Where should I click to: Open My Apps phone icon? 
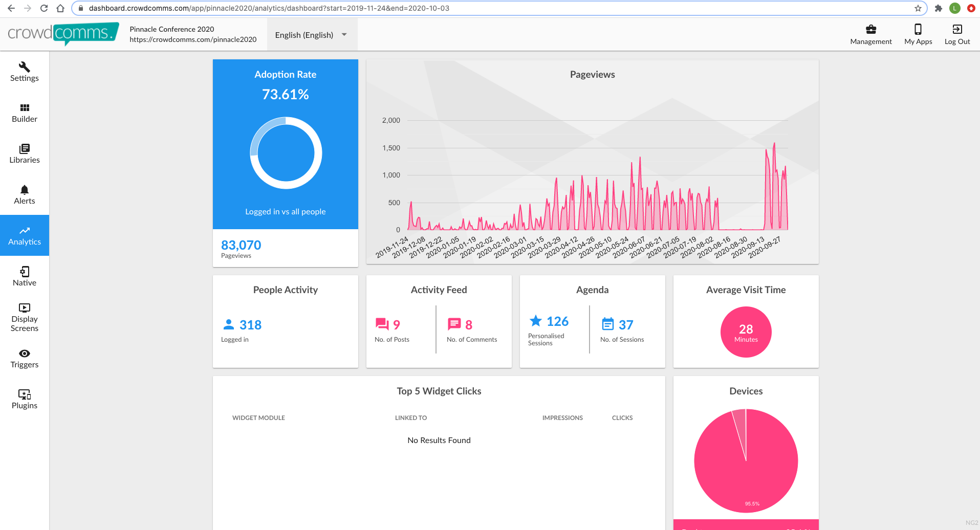coord(918,29)
